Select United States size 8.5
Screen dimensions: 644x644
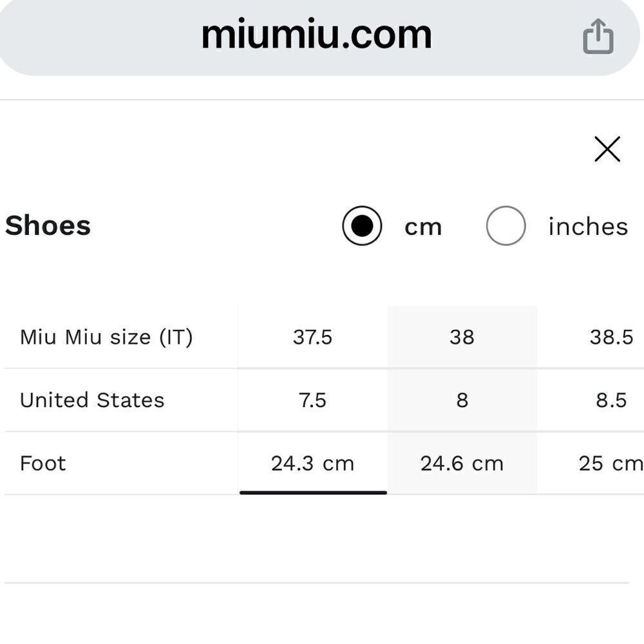[611, 400]
